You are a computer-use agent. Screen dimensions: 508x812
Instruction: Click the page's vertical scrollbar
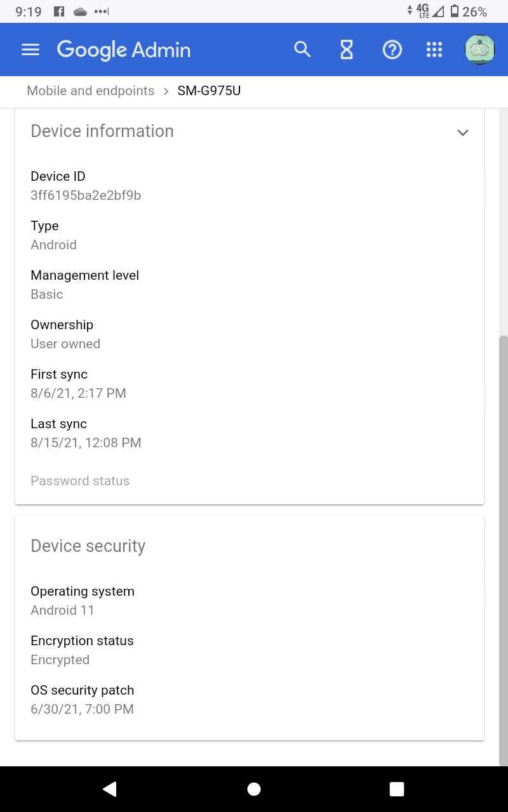coord(504,546)
